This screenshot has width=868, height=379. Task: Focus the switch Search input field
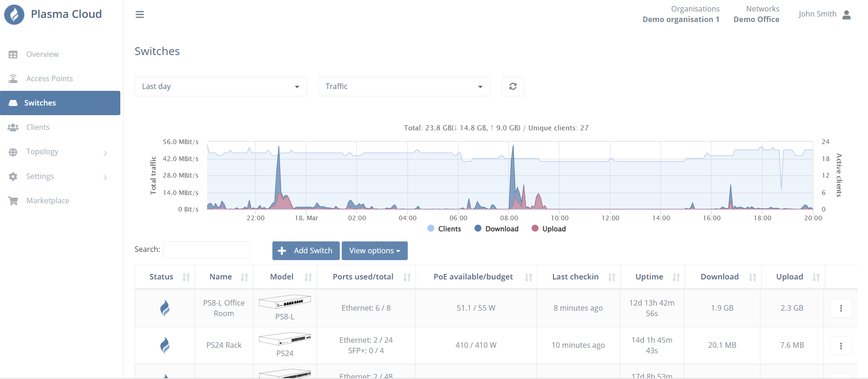pyautogui.click(x=207, y=250)
